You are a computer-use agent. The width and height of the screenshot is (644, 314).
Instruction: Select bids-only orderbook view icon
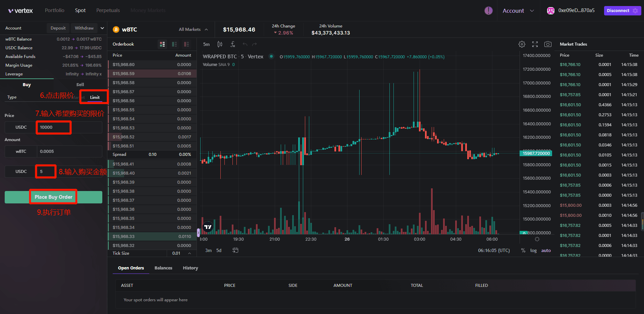[x=174, y=44]
